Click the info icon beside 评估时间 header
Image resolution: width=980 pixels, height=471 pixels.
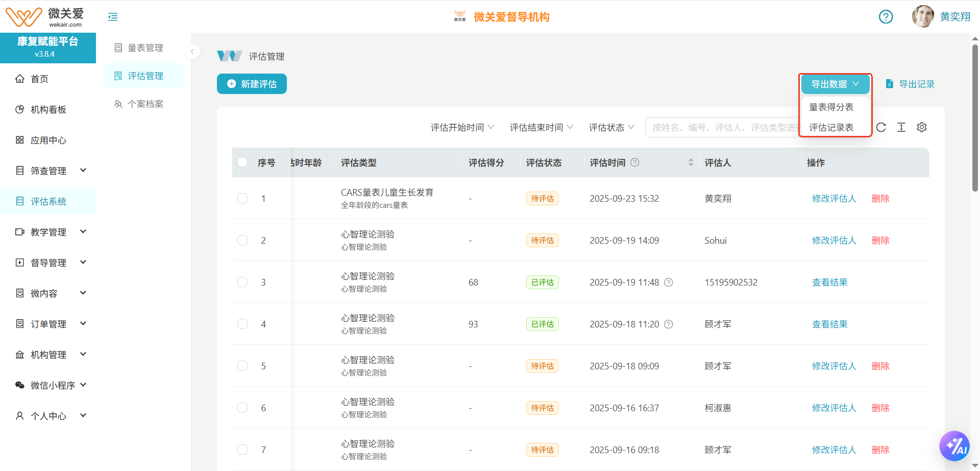pos(635,162)
